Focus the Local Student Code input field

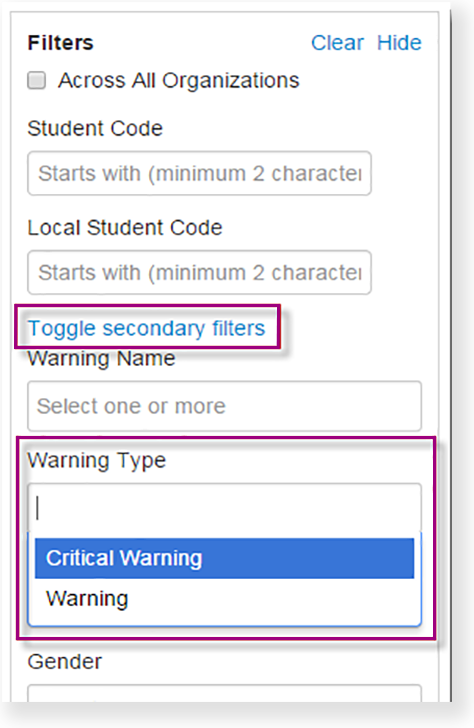(x=199, y=273)
